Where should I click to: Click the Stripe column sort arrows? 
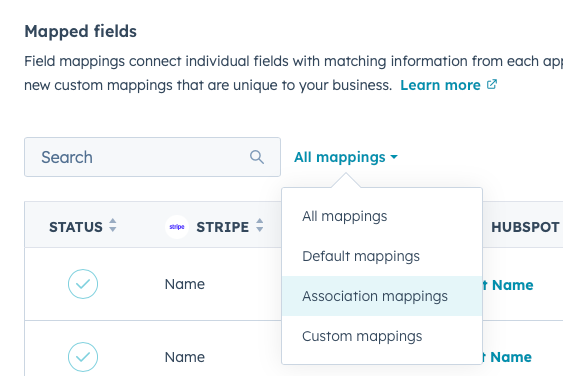point(260,225)
